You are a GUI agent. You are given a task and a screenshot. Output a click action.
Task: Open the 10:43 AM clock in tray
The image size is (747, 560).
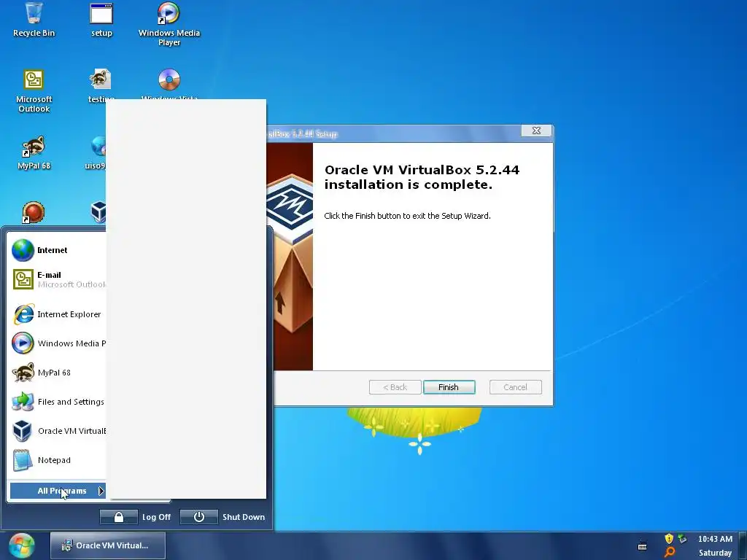(x=715, y=539)
